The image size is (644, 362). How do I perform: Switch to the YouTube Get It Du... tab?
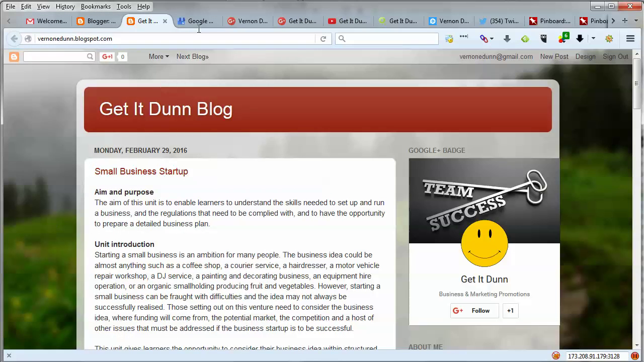[x=348, y=21]
